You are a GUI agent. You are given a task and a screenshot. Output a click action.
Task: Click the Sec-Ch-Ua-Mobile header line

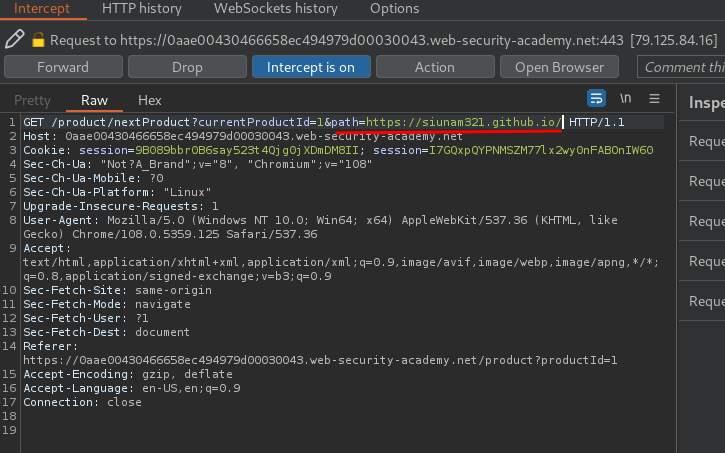(x=93, y=178)
